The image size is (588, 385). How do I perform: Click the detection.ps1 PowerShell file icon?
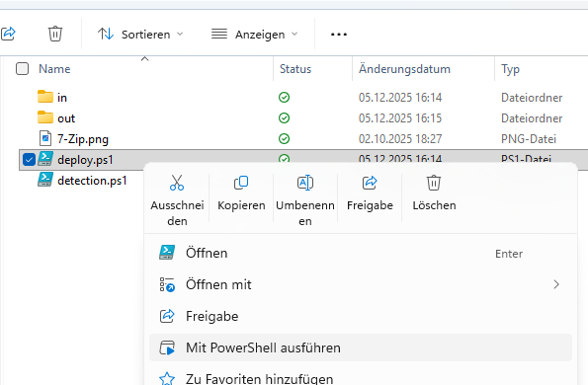(x=45, y=180)
